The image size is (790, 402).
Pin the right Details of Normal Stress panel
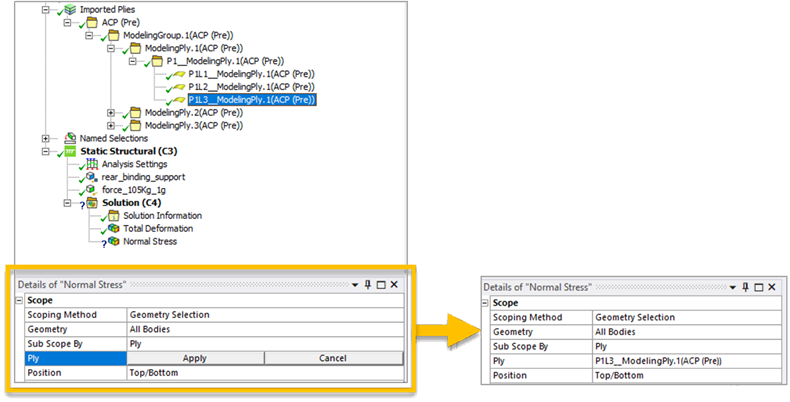point(746,288)
